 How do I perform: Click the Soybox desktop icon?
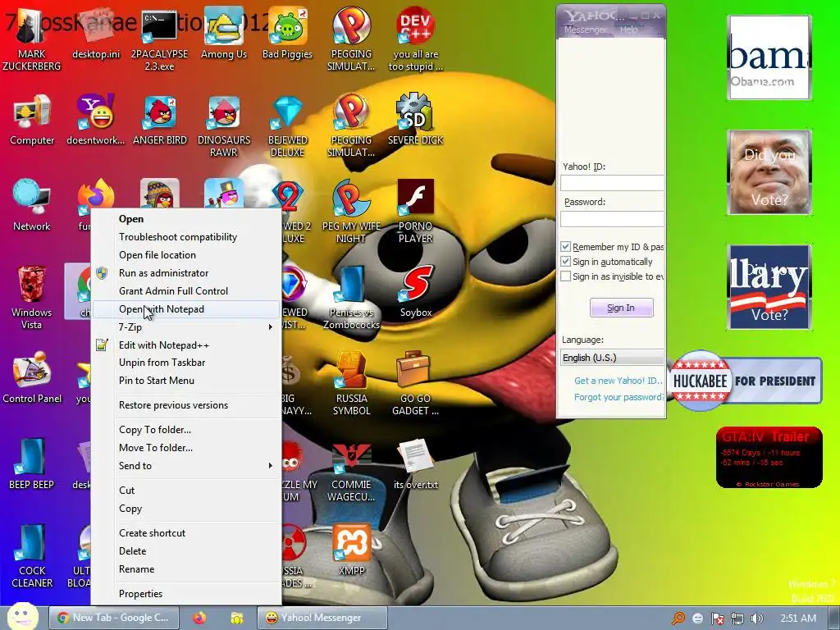415,292
